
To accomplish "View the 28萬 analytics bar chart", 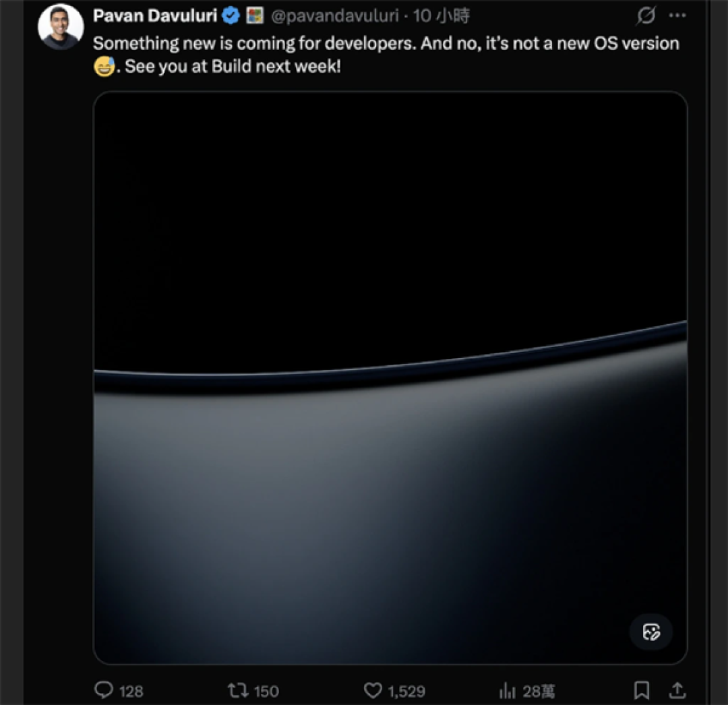I will [x=527, y=691].
